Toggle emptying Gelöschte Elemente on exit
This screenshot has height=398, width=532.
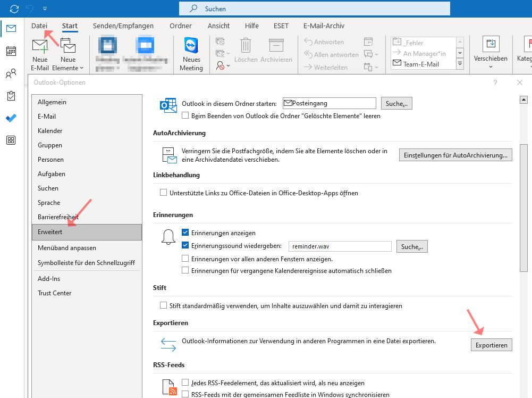coord(185,115)
